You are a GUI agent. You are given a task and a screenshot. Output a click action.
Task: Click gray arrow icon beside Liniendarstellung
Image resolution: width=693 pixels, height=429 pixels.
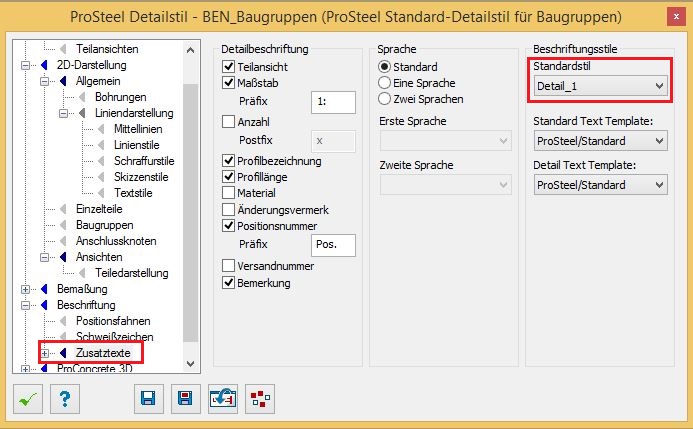[x=82, y=113]
